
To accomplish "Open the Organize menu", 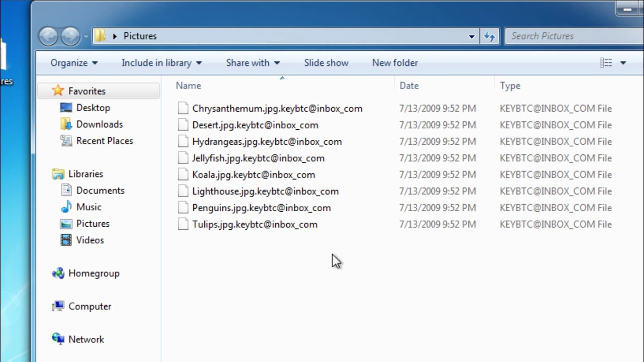I will coord(74,63).
